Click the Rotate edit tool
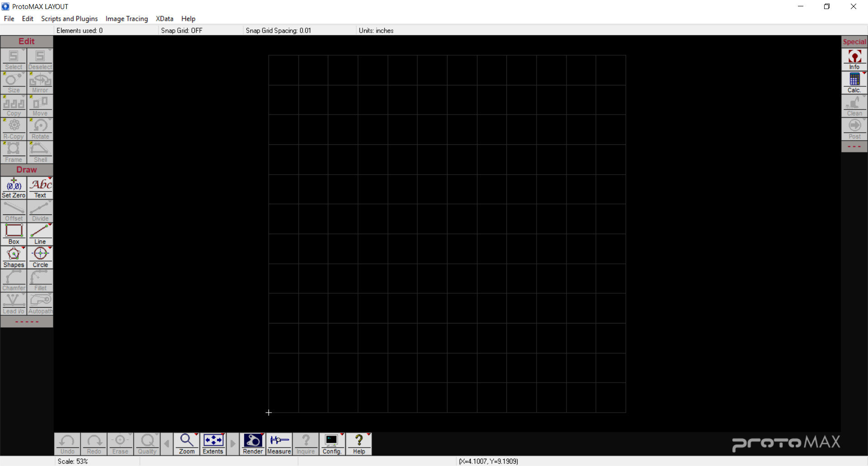Viewport: 868px width, 466px height. [40, 128]
